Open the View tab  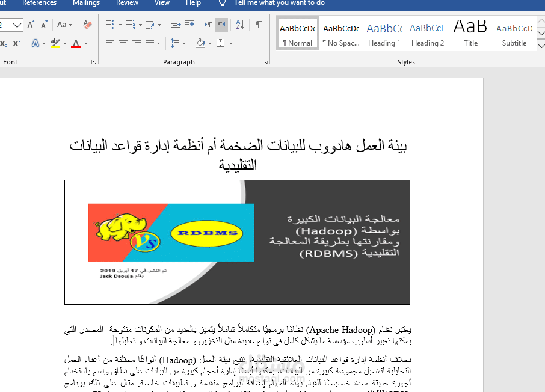pyautogui.click(x=162, y=3)
